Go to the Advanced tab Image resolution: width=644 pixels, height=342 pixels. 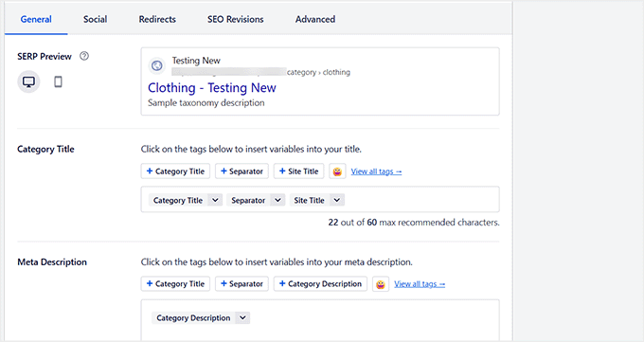click(x=315, y=19)
